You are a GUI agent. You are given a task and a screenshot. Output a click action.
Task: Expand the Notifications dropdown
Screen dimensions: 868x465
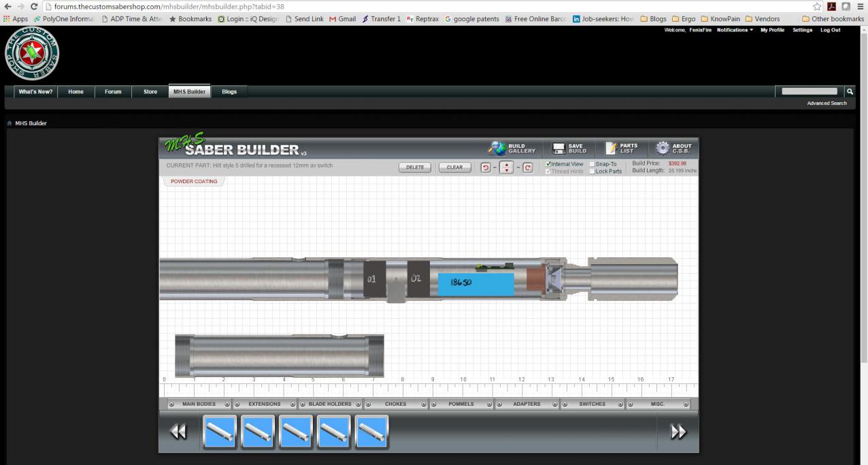tap(735, 30)
